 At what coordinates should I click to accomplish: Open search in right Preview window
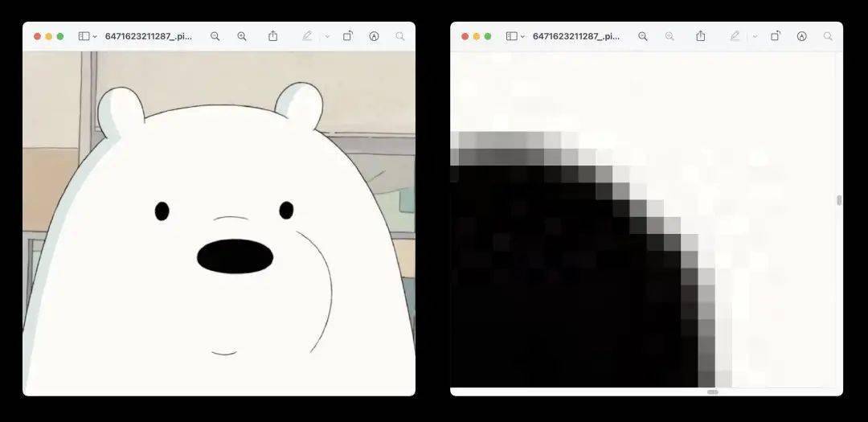pyautogui.click(x=828, y=36)
